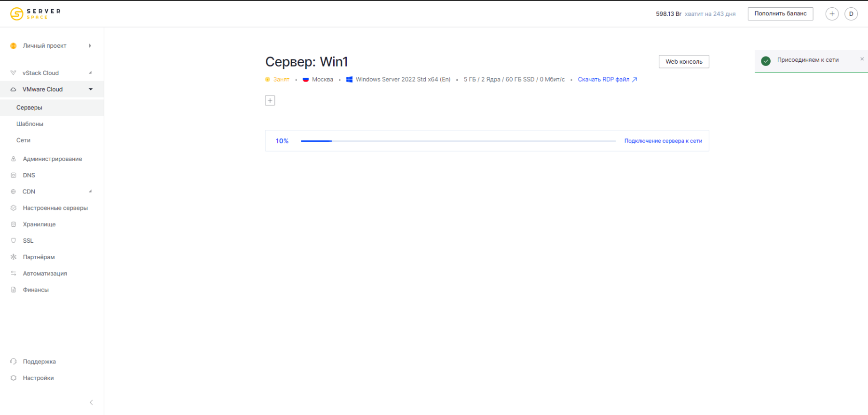Click the 5 ГБ / 2 Ядра configuration text

(x=514, y=80)
